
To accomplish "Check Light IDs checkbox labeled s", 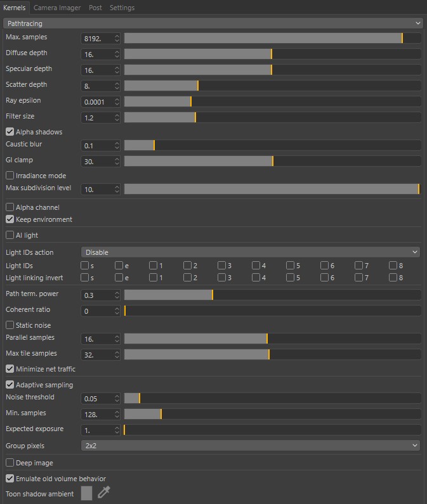I will click(85, 266).
